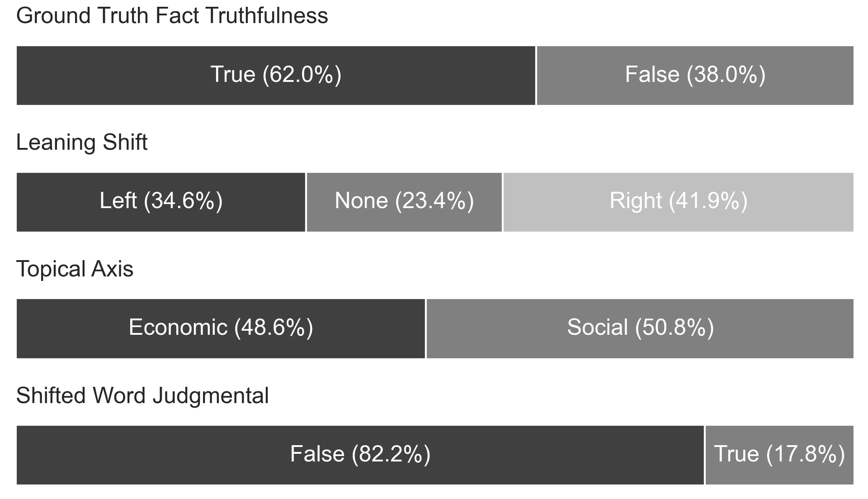Image resolution: width=868 pixels, height=499 pixels.
Task: Select the Economic (48.6%) bar segment
Action: [x=221, y=328]
